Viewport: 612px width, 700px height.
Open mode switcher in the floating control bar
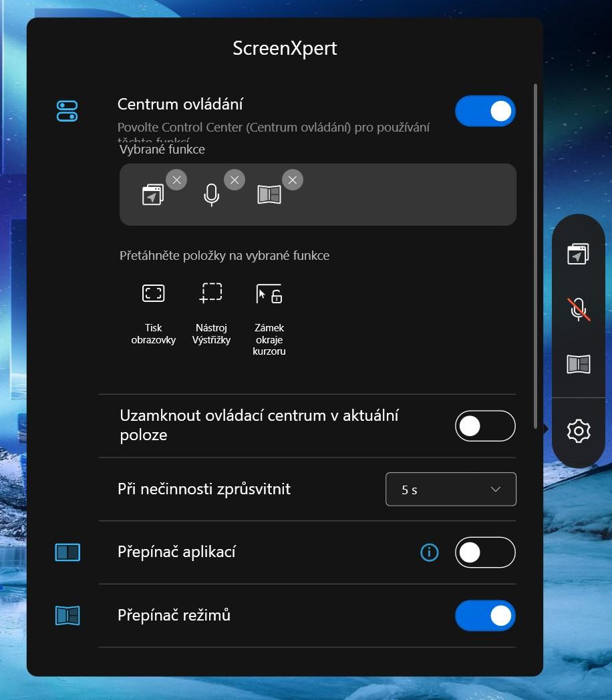tap(579, 364)
